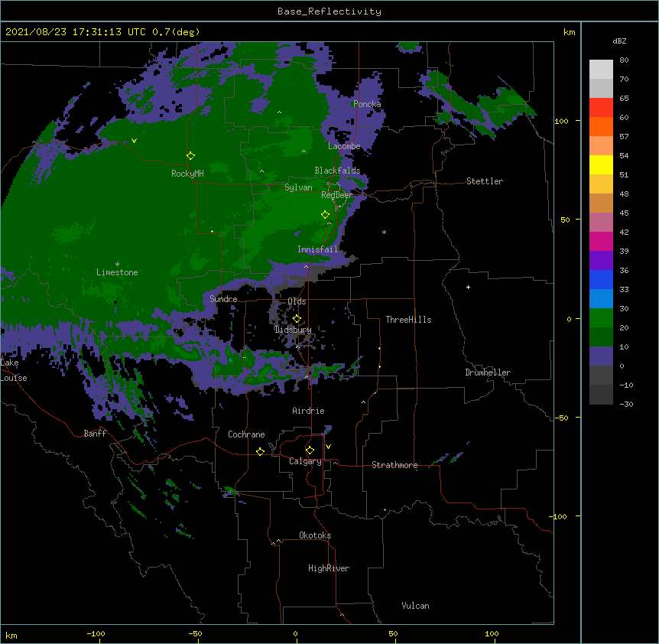
Task: Click the Lake Louise label
Action: [14, 370]
